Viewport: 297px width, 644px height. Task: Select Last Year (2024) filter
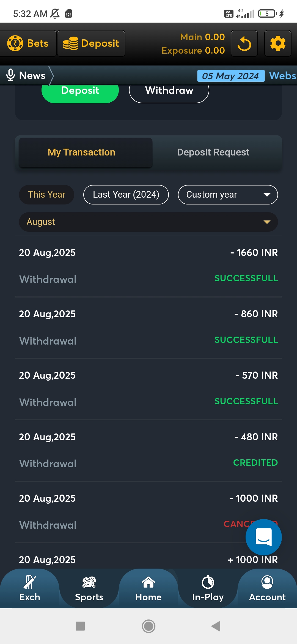126,195
